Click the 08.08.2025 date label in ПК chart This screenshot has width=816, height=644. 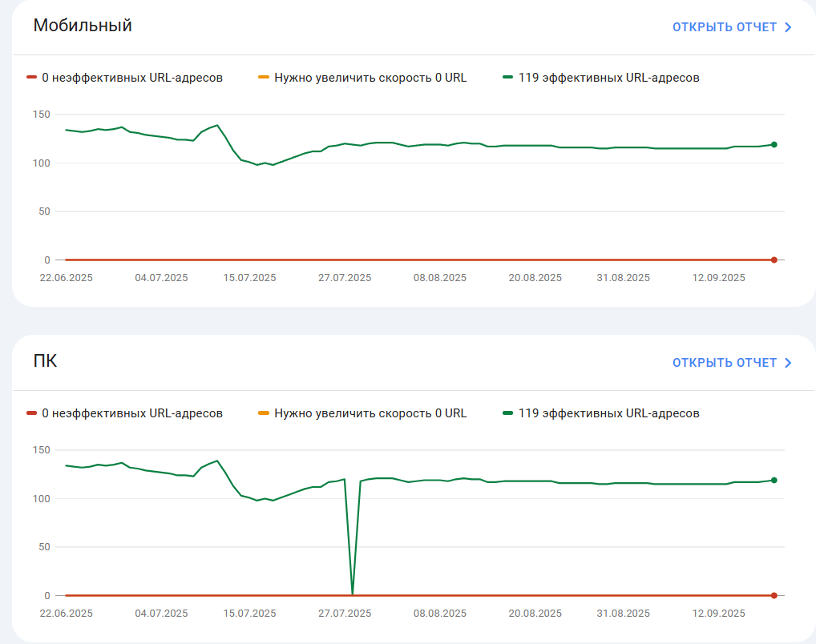click(x=440, y=614)
